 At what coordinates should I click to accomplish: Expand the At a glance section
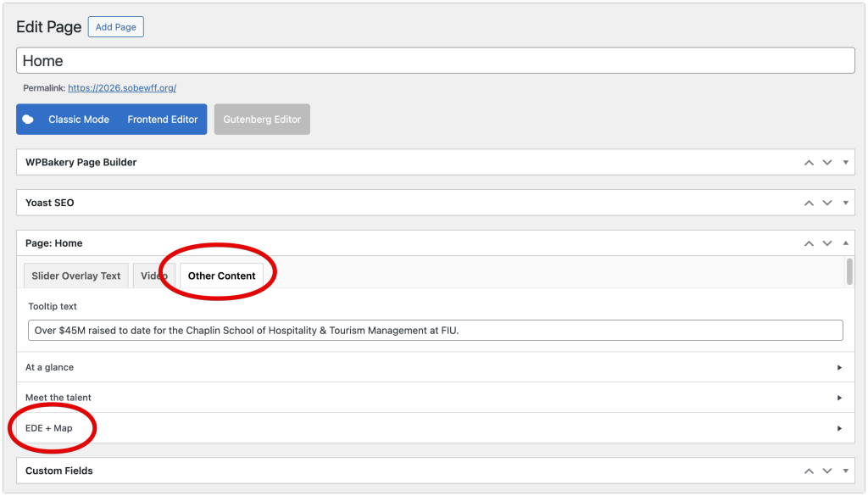click(839, 368)
